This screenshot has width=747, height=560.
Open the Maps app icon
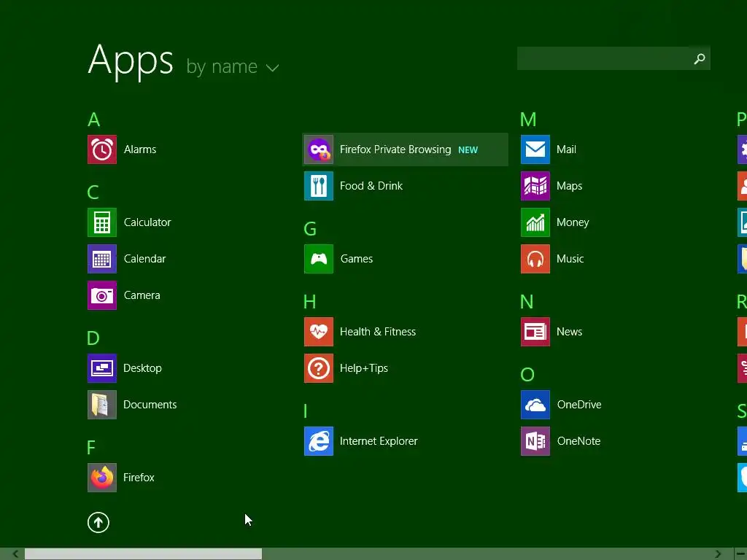[x=535, y=186]
